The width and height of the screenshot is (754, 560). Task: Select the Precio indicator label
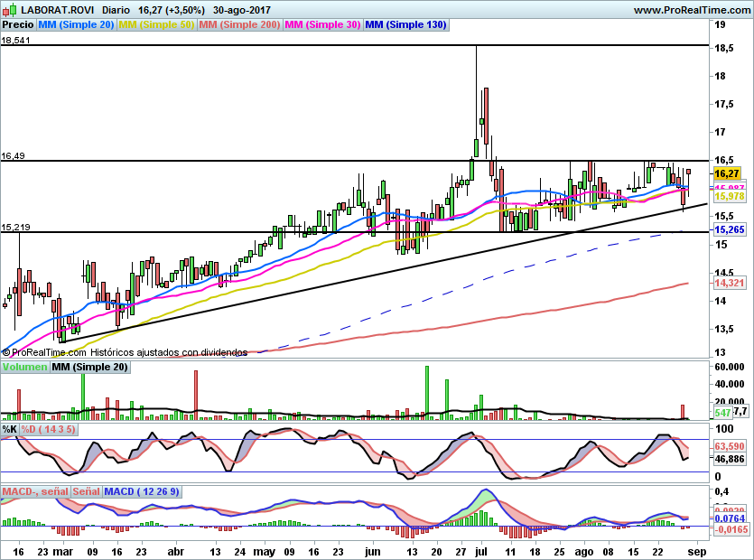coord(18,25)
